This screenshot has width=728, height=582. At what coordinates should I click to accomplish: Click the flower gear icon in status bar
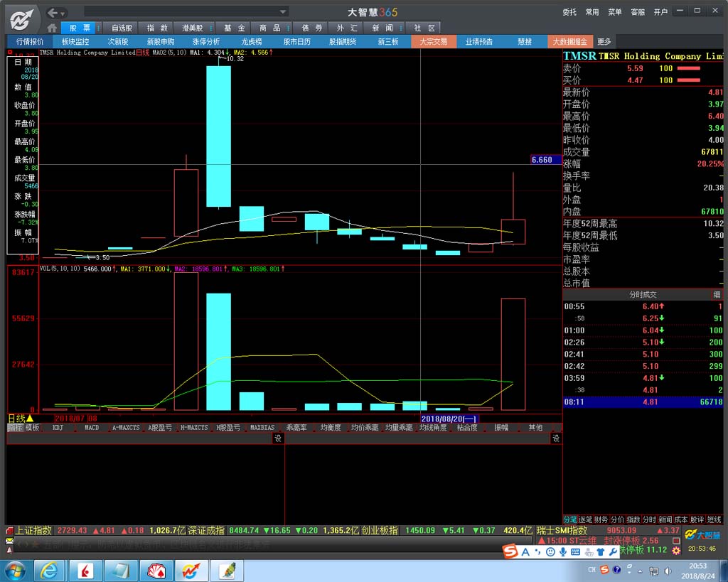click(676, 551)
